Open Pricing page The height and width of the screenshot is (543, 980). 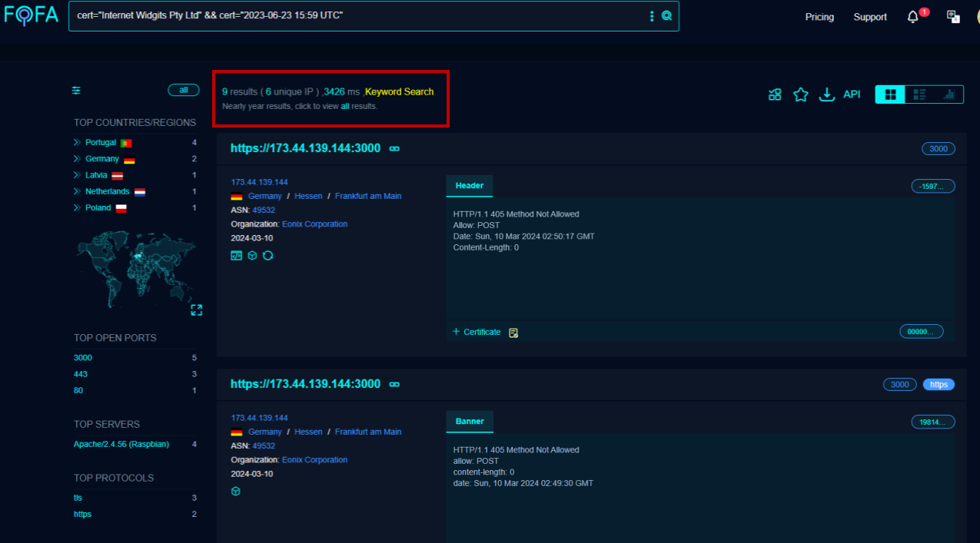819,17
